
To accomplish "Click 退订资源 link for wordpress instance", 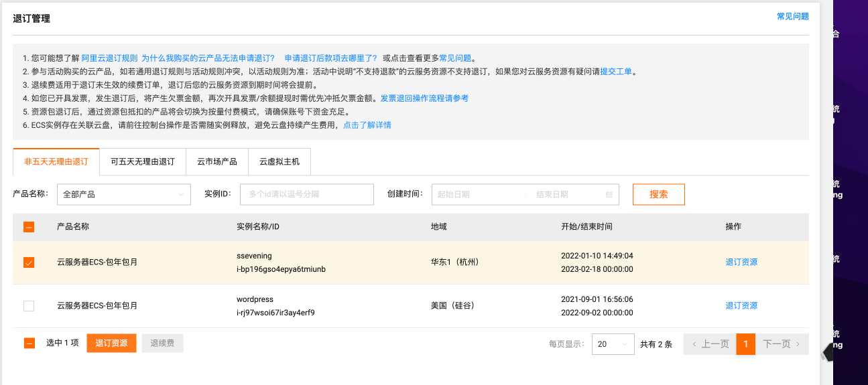I will (x=741, y=306).
